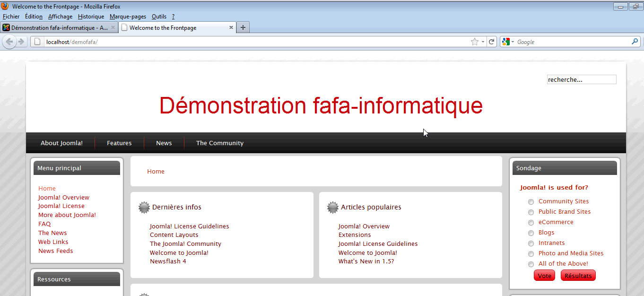This screenshot has height=296, width=644.
Task: Click the page icon in the address bar
Action: coord(38,42)
